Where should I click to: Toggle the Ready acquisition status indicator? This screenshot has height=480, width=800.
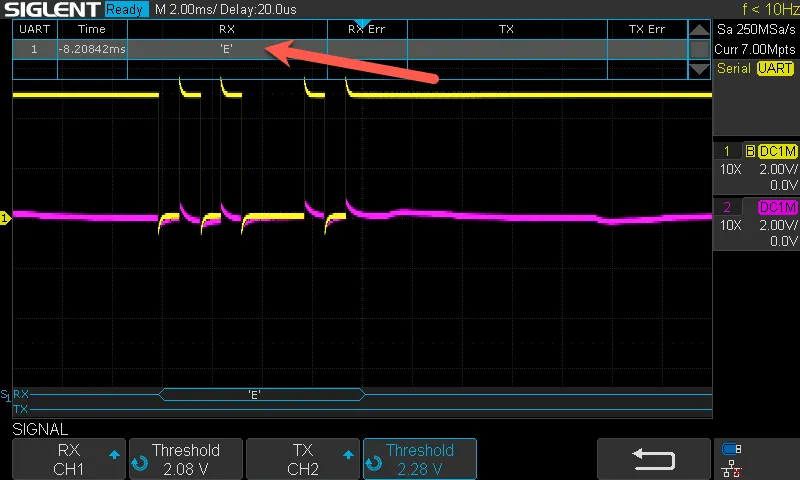click(125, 9)
